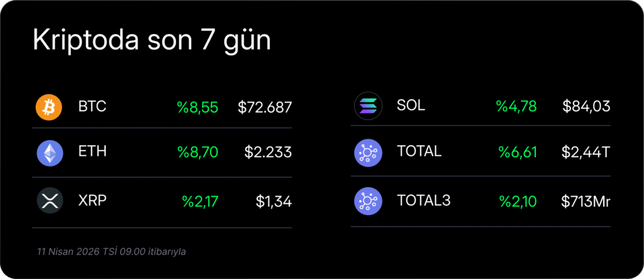This screenshot has width=644, height=279.
Task: Click the TOTAL market cap icon
Action: 368,152
